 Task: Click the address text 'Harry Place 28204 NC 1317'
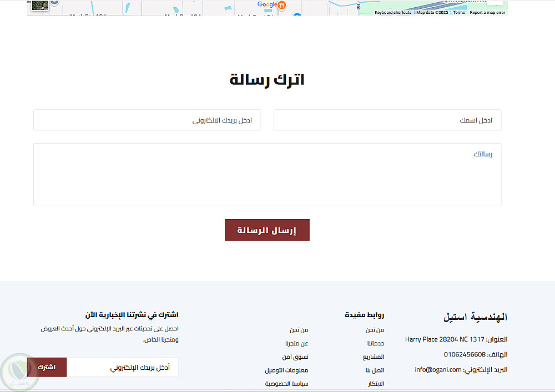[445, 339]
